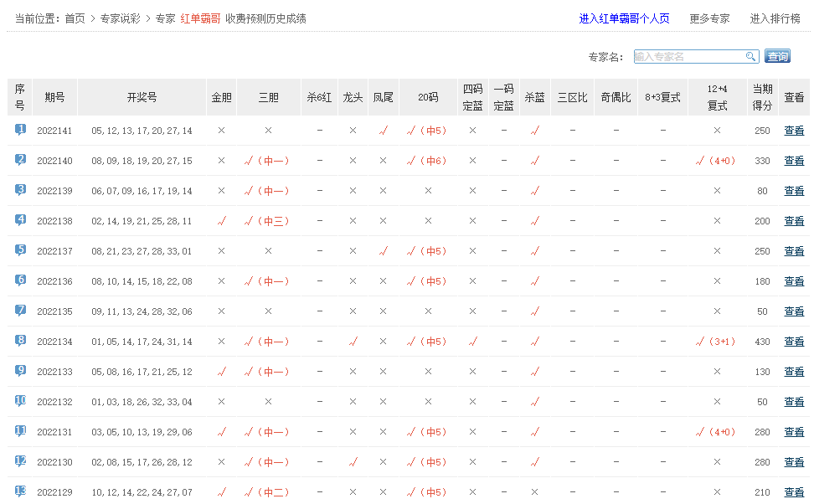View details for issue 2022134
The width and height of the screenshot is (814, 504).
coord(794,342)
